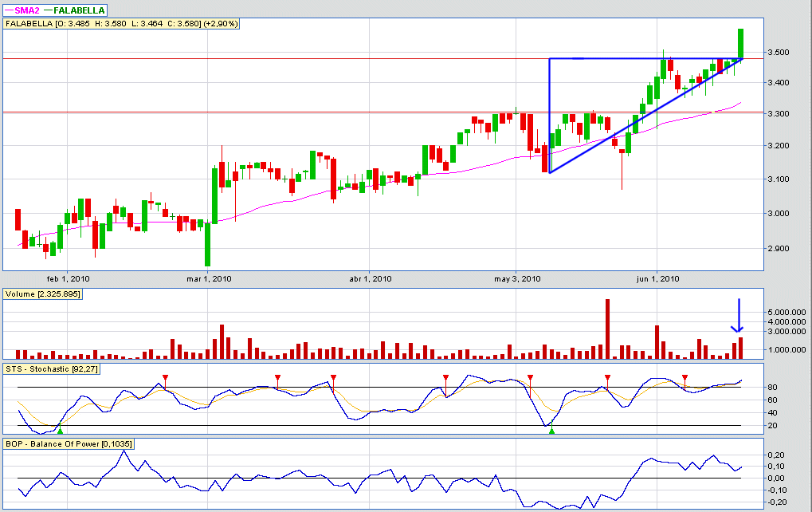The height and width of the screenshot is (512, 812).
Task: Click the 3.100 price axis value
Action: click(x=779, y=179)
